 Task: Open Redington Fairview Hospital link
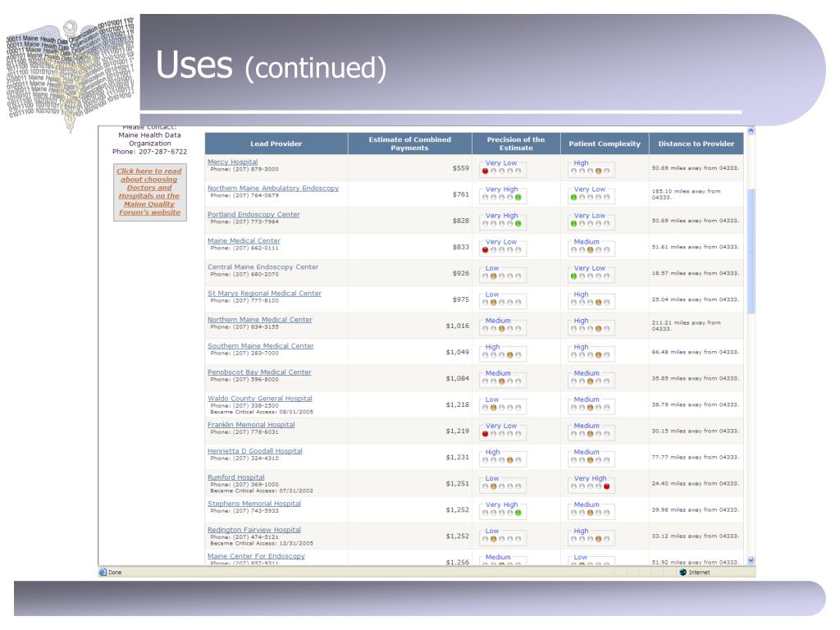[x=254, y=529]
